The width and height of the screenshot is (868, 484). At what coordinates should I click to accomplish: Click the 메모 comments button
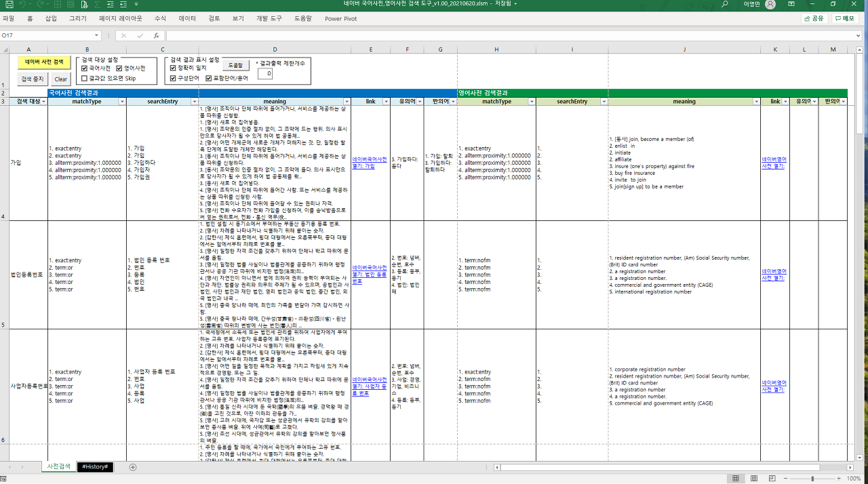pos(845,18)
